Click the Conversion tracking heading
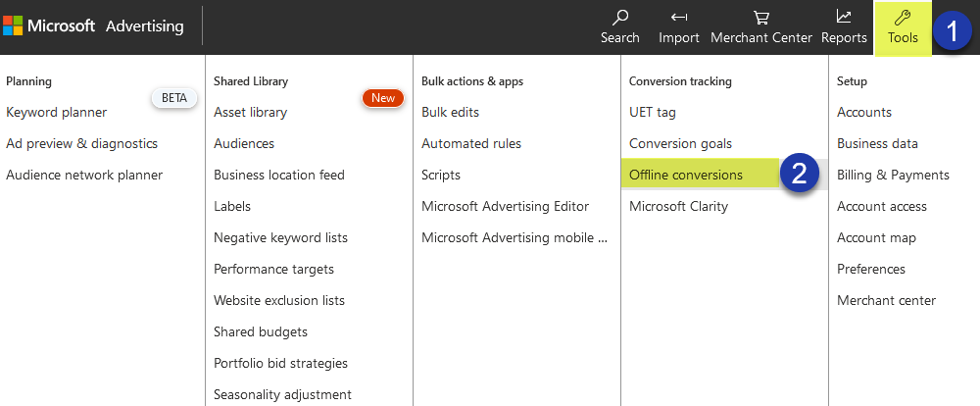Screen dimensions: 980x406 [x=681, y=81]
